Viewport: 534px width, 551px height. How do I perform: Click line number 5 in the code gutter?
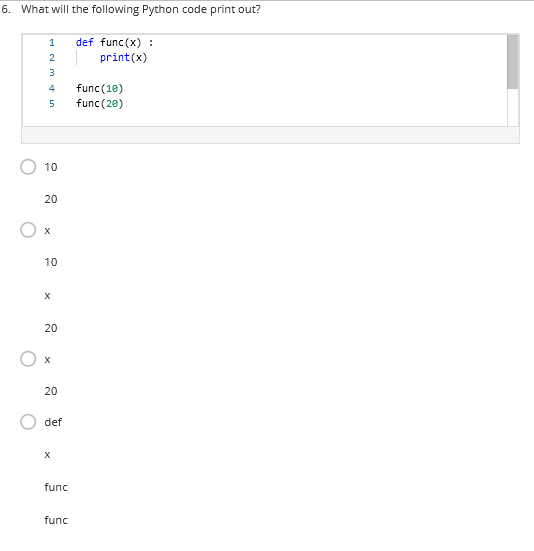[52, 104]
